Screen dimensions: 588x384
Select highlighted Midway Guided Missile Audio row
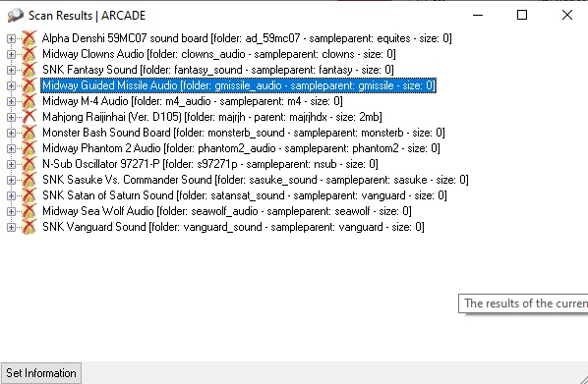[239, 85]
